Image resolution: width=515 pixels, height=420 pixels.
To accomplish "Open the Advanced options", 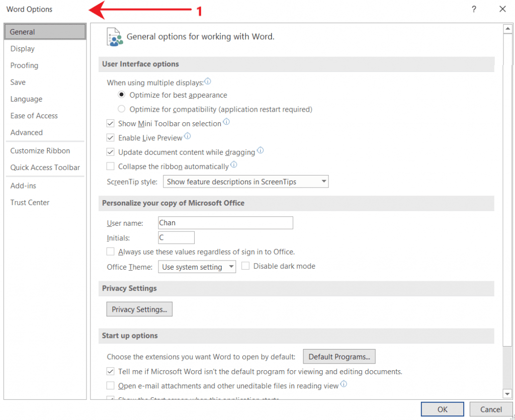I will (x=45, y=132).
